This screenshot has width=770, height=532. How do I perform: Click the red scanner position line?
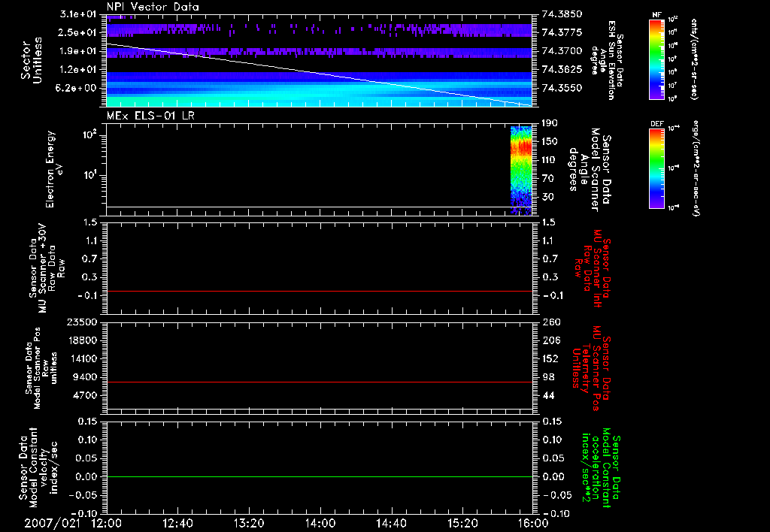(320, 382)
